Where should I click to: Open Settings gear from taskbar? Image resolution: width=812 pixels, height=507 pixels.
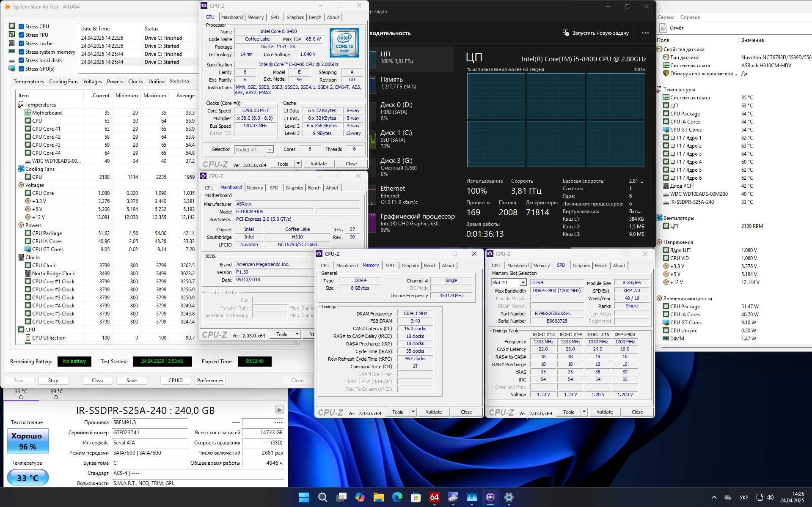(x=509, y=497)
